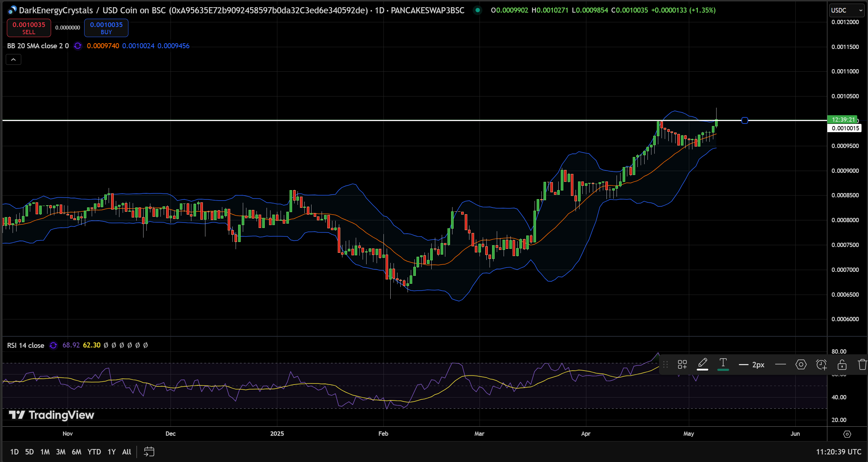Click the horizontal line anchor handle
868x462 pixels.
tap(745, 120)
